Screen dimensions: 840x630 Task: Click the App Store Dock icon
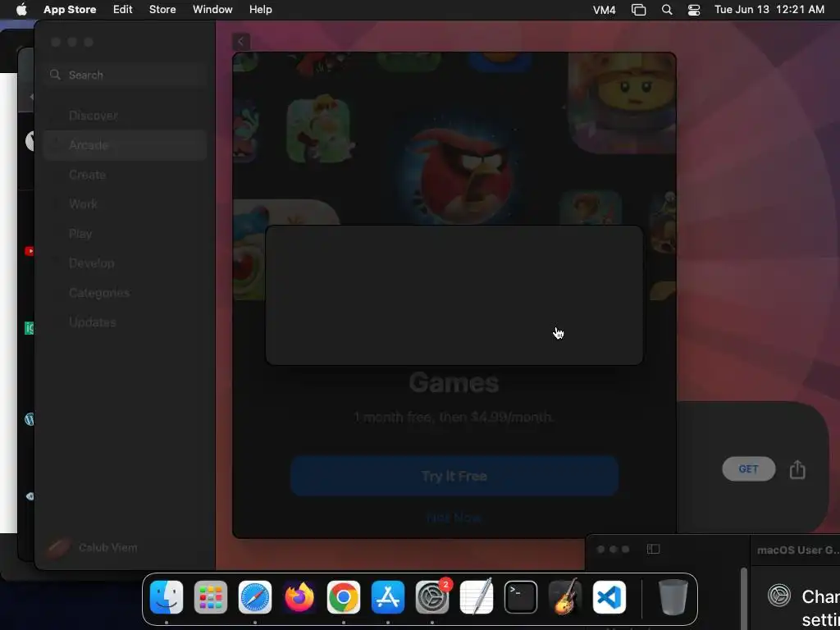click(388, 597)
